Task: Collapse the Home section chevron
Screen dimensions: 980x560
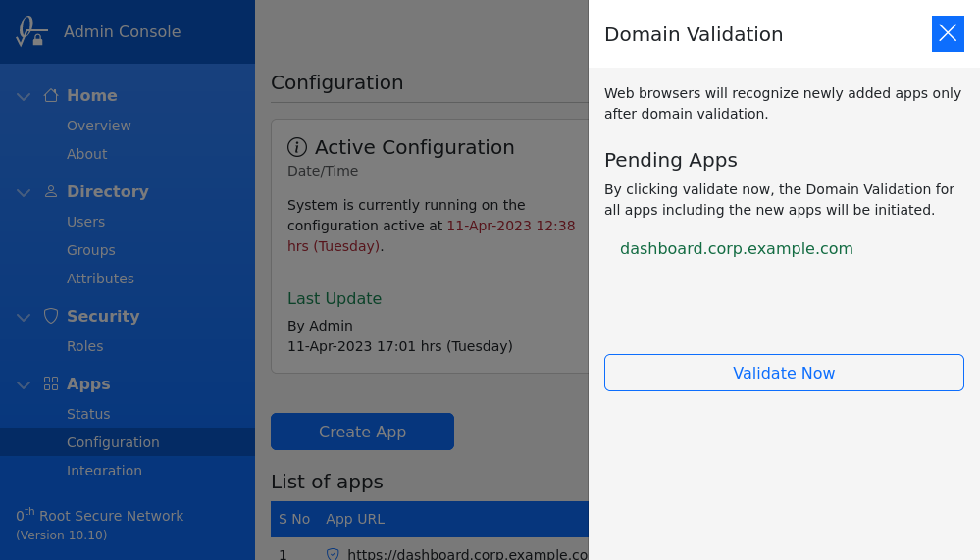Action: pos(24,96)
